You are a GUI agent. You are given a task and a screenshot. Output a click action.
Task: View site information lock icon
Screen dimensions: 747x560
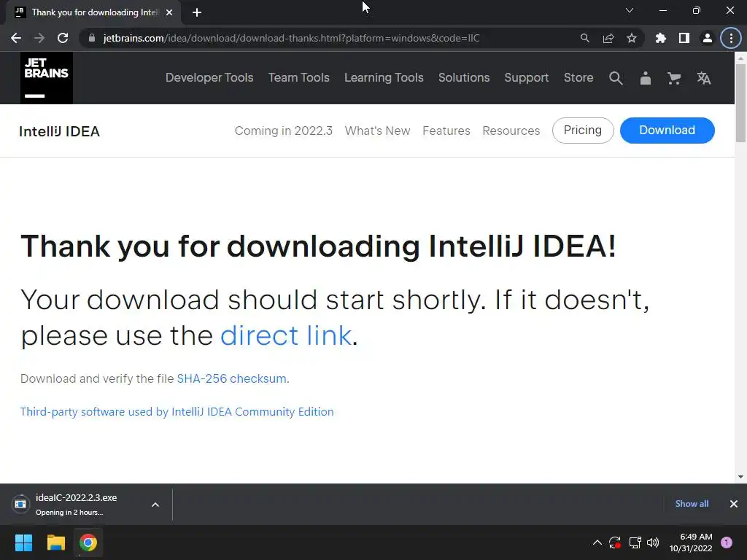click(x=92, y=38)
